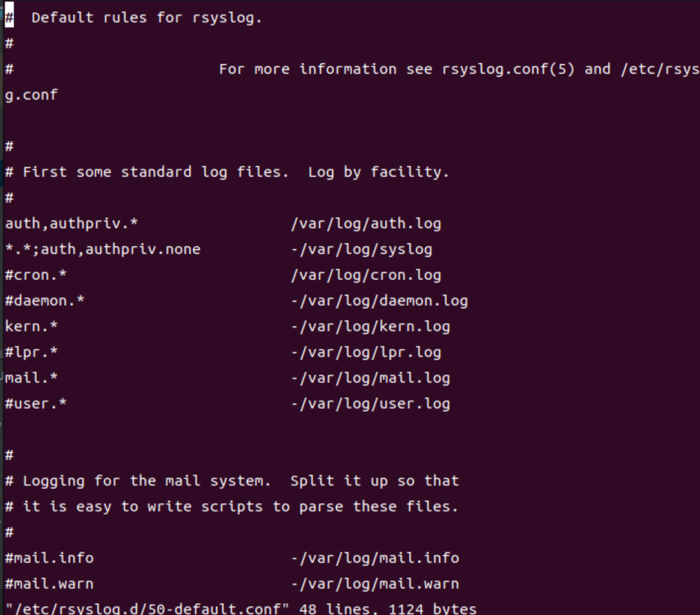
Task: Click the mail.* selector
Action: 31,377
